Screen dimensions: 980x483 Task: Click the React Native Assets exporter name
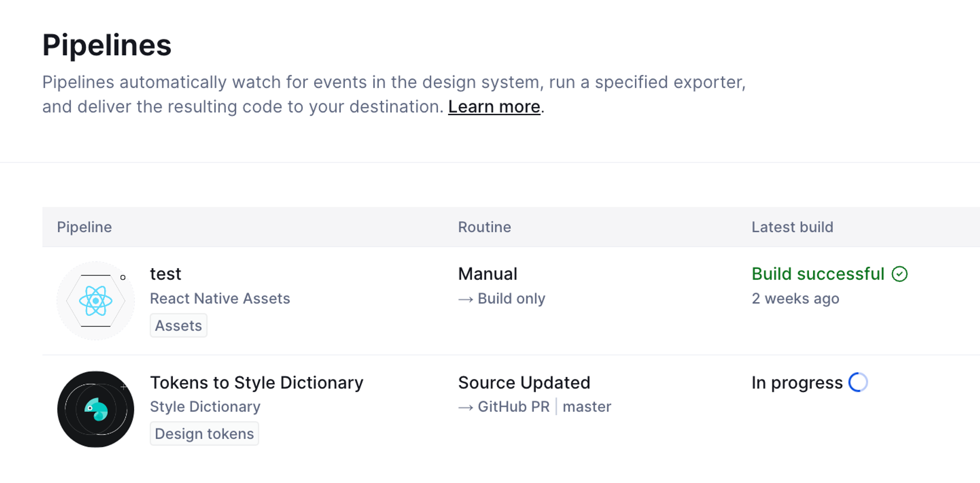(220, 298)
